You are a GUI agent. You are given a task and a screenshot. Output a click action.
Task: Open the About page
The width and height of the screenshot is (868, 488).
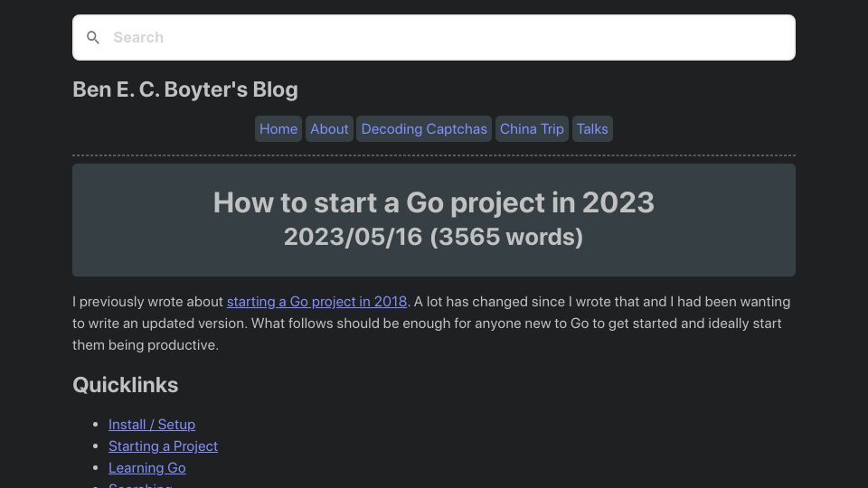click(x=329, y=129)
